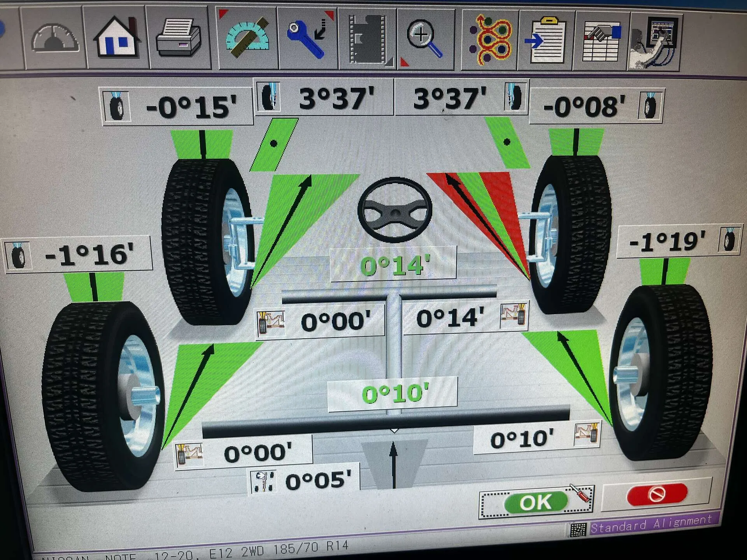Open the protractor measurement tool
Image resolution: width=747 pixels, height=560 pixels.
[247, 39]
